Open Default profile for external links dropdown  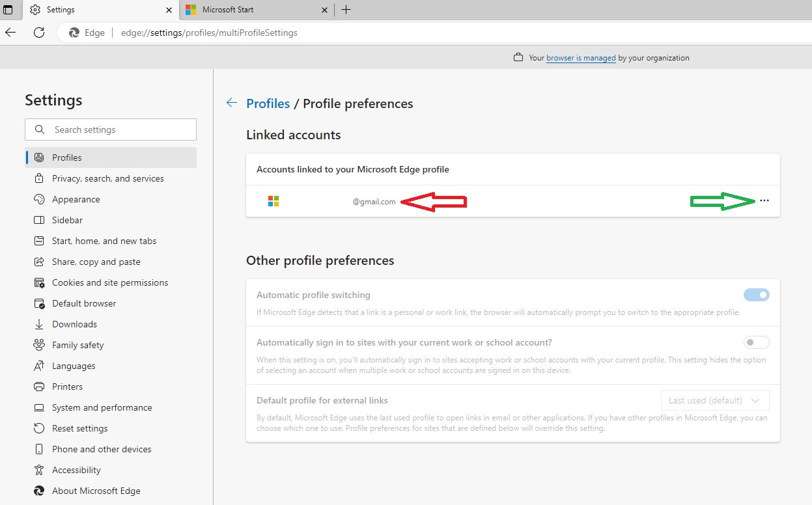(715, 400)
